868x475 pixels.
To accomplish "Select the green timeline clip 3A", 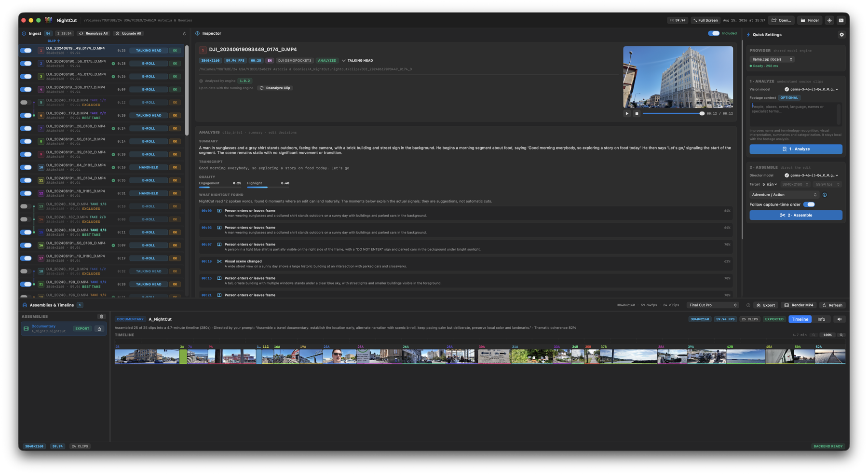I will click(183, 356).
